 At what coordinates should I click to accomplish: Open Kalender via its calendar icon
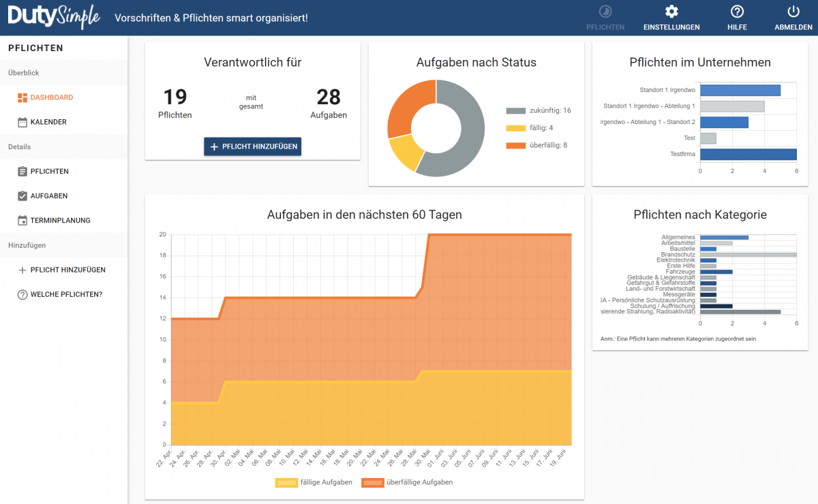(22, 122)
